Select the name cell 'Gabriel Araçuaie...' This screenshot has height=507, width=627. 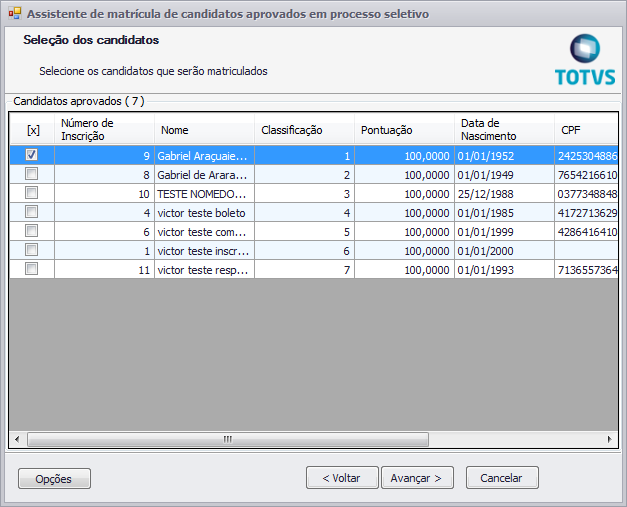tap(204, 156)
